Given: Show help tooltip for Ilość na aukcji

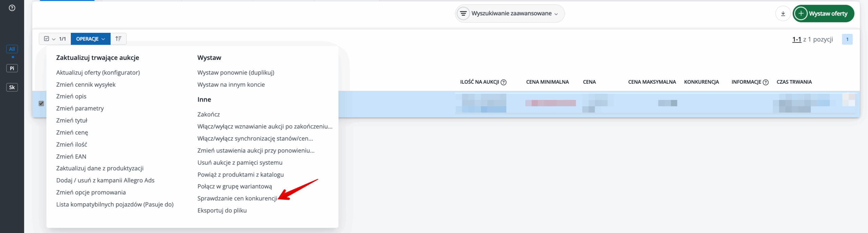Looking at the screenshot, I should click(504, 82).
